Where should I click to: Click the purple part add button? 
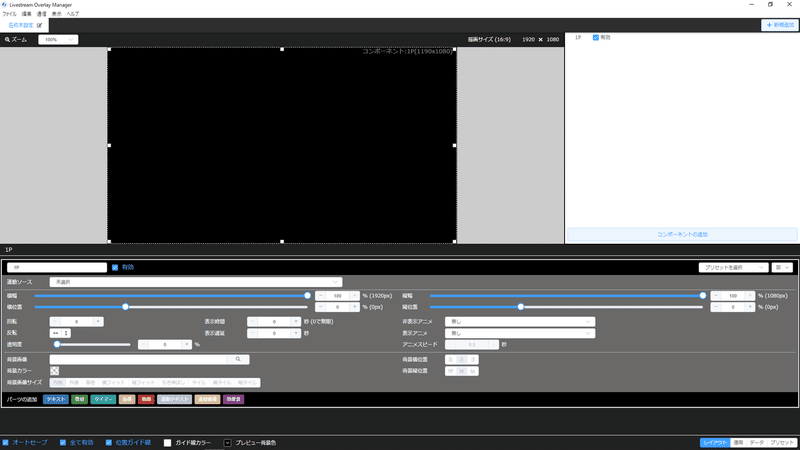click(x=233, y=399)
